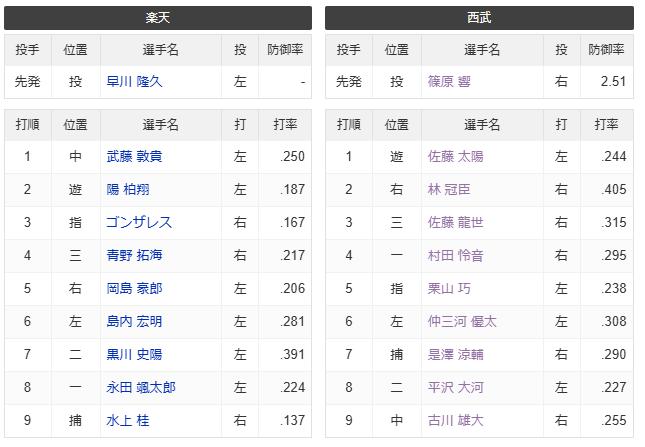Select 仲三河 優太 in the lineup
Screen dimensions: 645x447
point(462,321)
